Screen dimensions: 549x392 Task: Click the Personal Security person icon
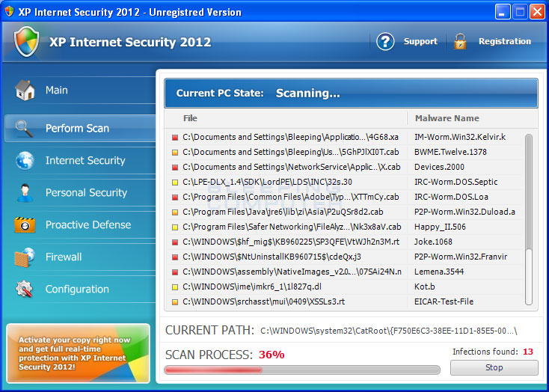[25, 193]
